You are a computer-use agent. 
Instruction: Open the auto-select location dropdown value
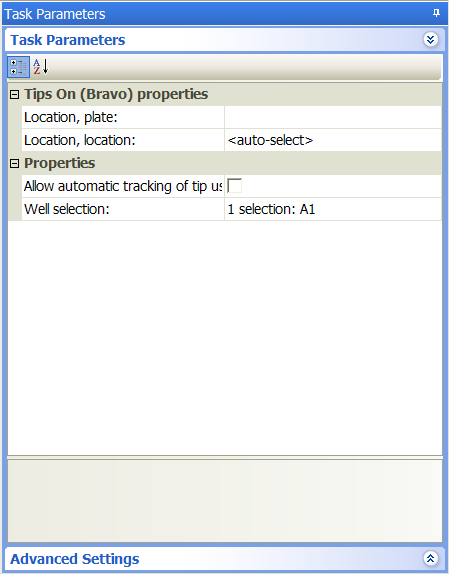point(333,140)
